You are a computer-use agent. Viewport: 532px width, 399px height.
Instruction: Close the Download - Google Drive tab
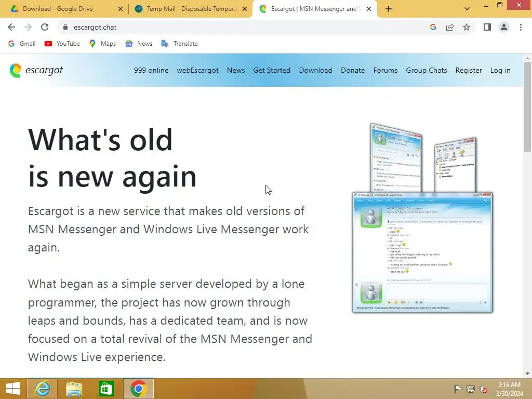(x=120, y=9)
